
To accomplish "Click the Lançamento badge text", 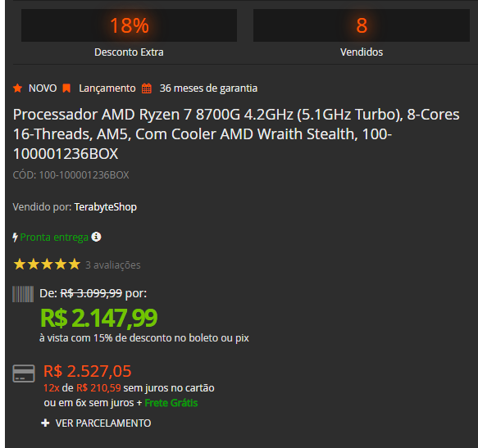I will [x=107, y=88].
